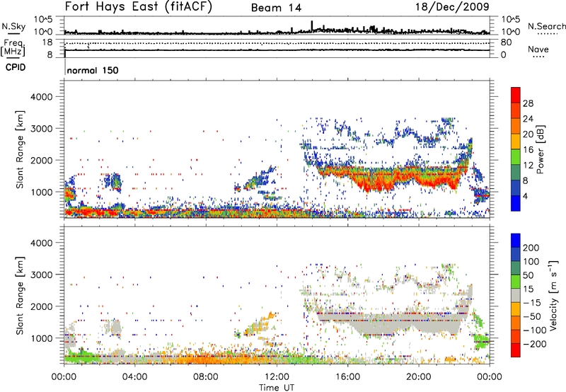Select the "200" velocity scale label
Viewport: 566px width, 392px height.
[x=531, y=248]
